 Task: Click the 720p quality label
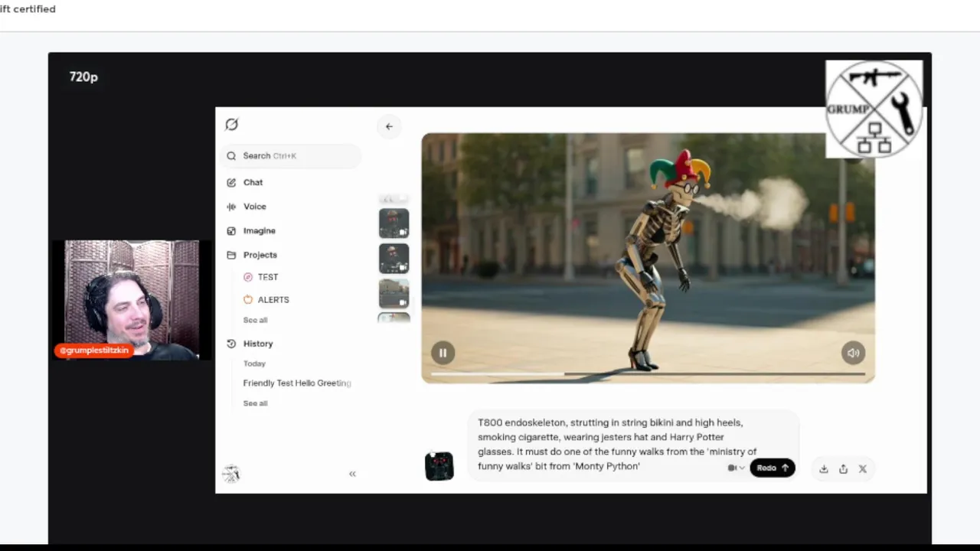coord(83,77)
